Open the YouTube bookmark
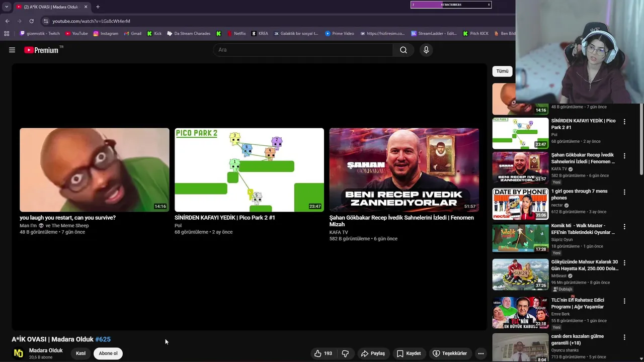The width and height of the screenshot is (644, 362). [x=76, y=34]
